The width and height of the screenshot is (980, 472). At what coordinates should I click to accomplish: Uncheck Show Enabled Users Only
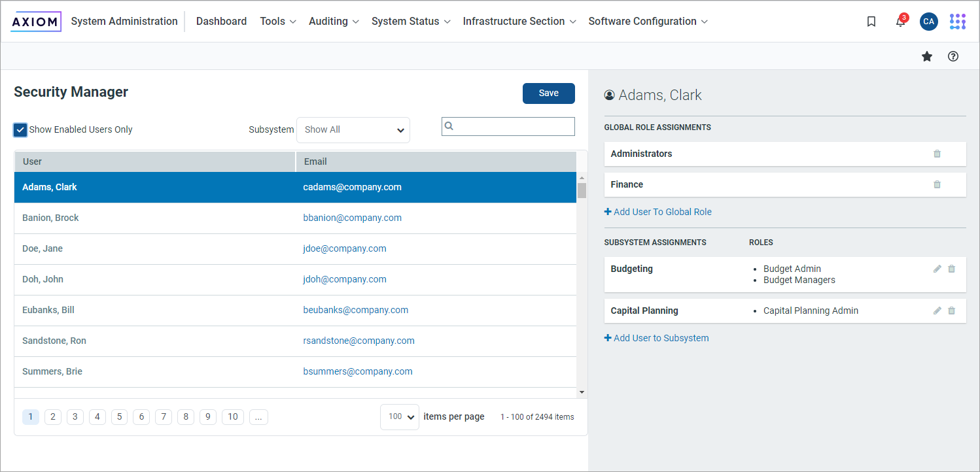pyautogui.click(x=20, y=129)
